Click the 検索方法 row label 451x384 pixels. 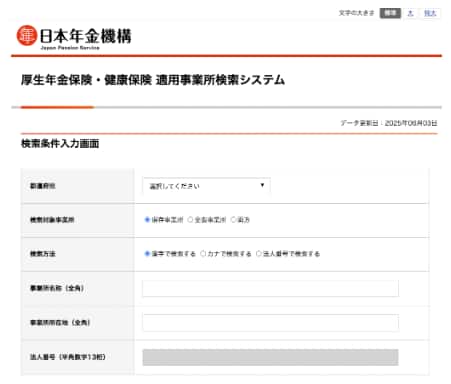[43, 254]
